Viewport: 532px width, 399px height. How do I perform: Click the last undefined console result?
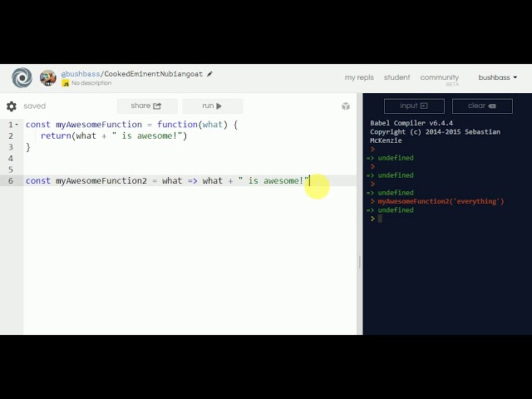click(396, 210)
